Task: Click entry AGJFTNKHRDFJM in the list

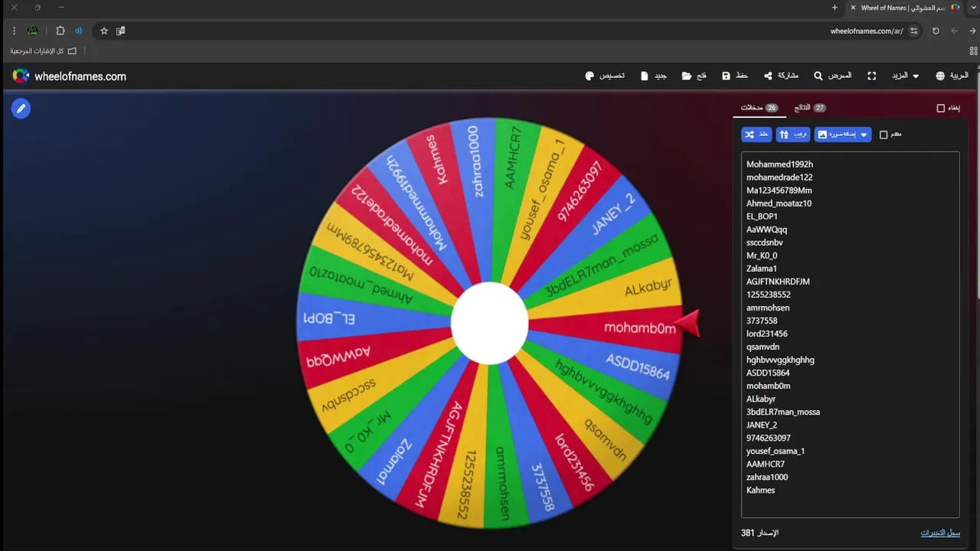Action: 778,282
